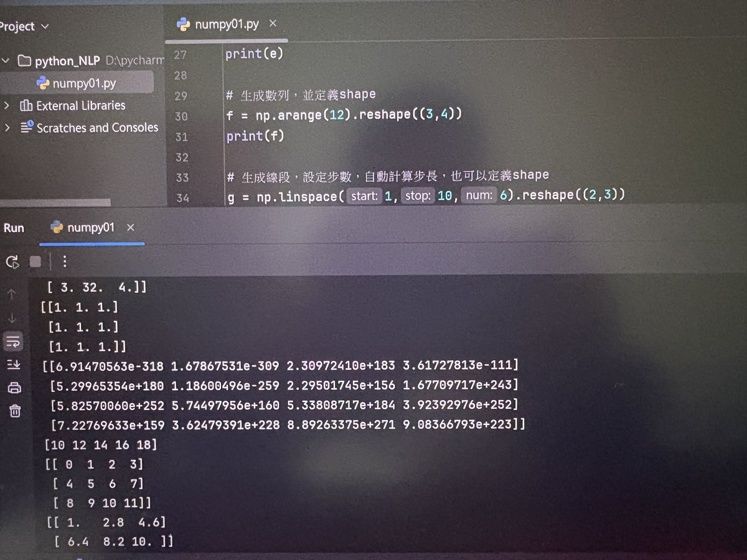Close the numpy01 run tab
The height and width of the screenshot is (560, 747).
(x=130, y=227)
